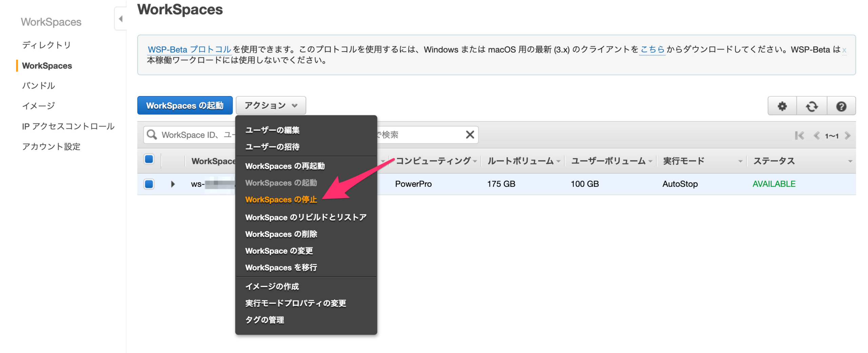
Task: Choose WorkSpaces の削除 from menu
Action: (x=281, y=234)
